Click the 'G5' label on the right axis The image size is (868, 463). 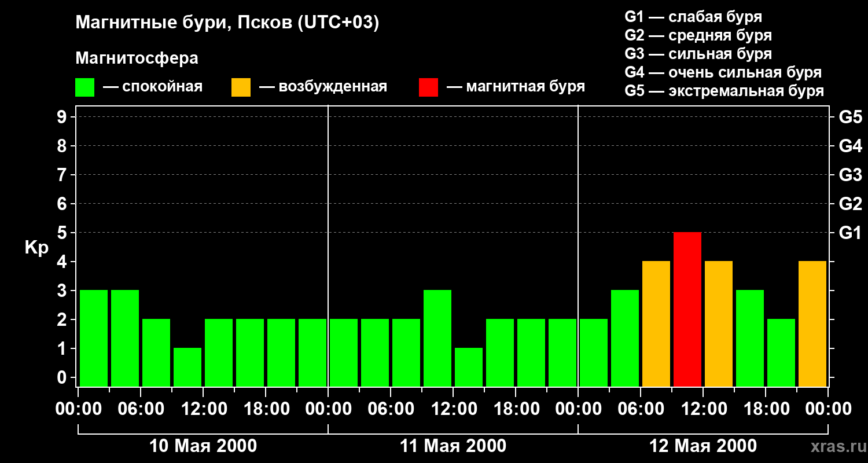850,117
